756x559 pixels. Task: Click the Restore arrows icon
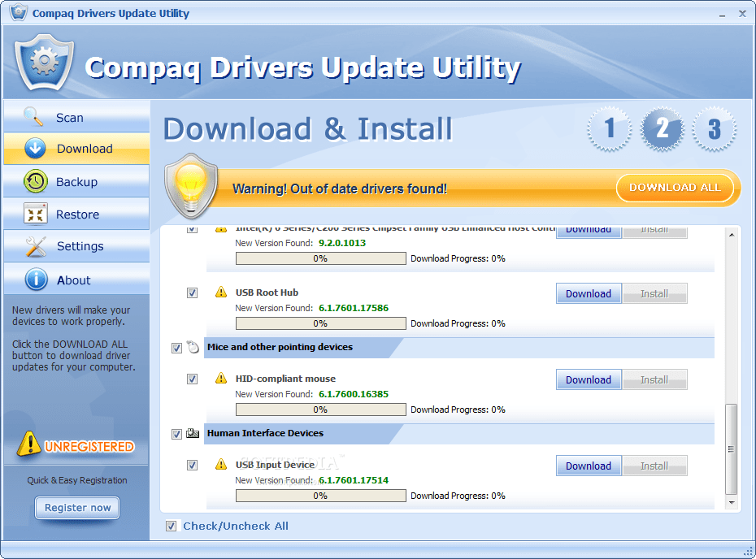coord(35,214)
